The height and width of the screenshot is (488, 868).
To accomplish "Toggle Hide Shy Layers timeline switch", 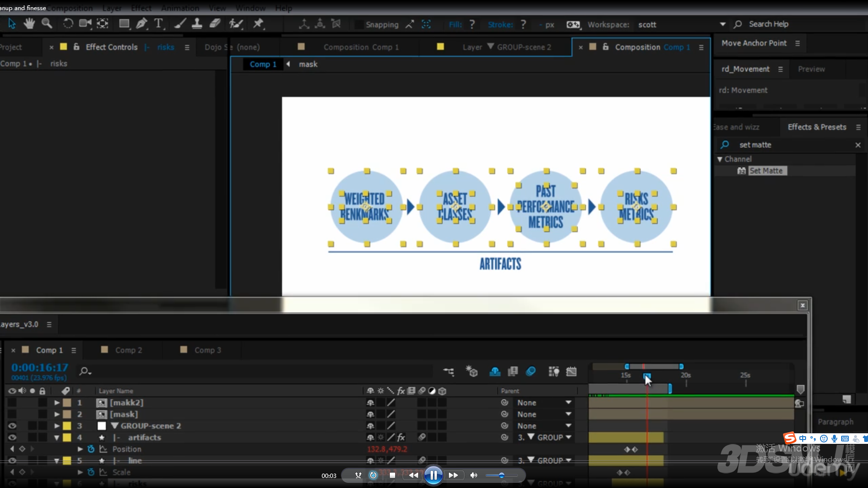I will (x=495, y=371).
